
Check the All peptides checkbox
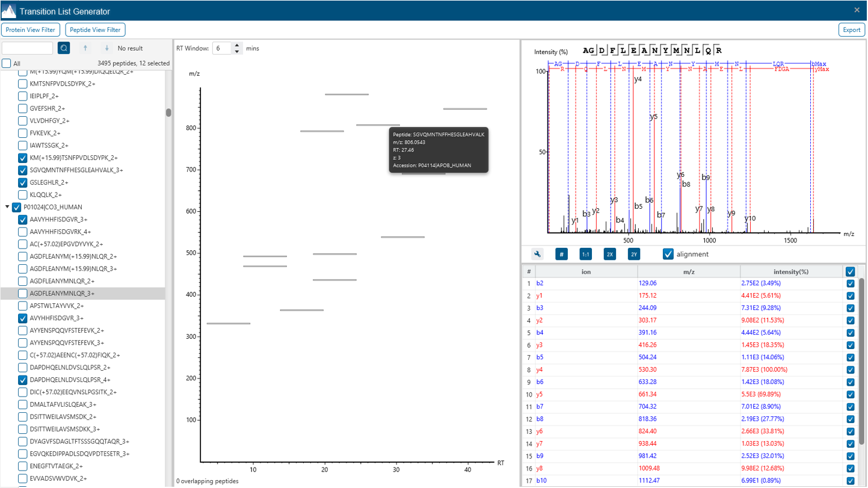coord(6,63)
